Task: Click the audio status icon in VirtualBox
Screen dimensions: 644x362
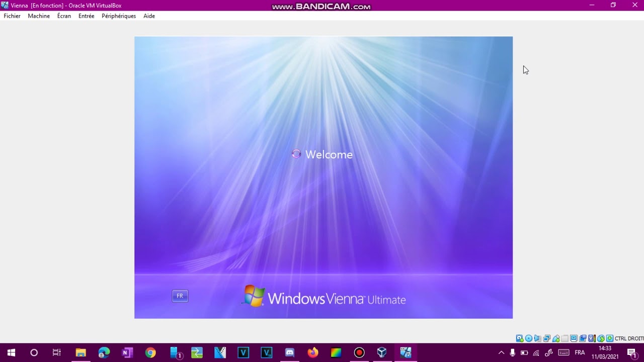Action: [537, 338]
